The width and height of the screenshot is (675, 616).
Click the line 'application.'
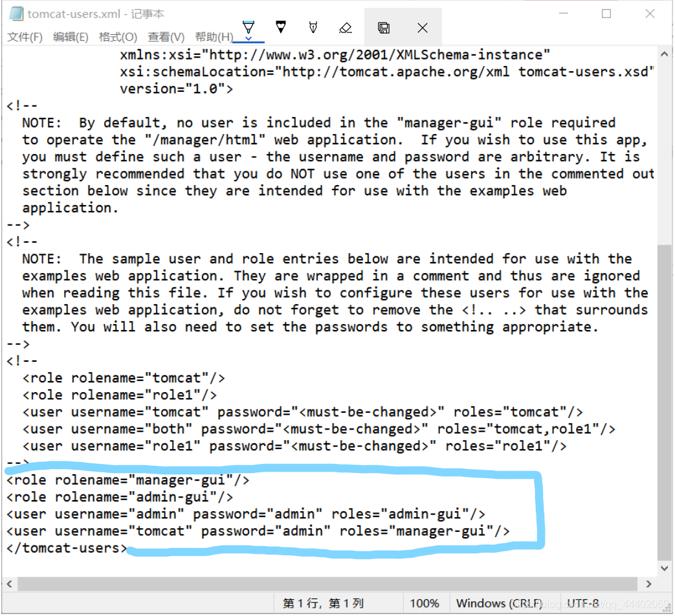click(x=70, y=208)
